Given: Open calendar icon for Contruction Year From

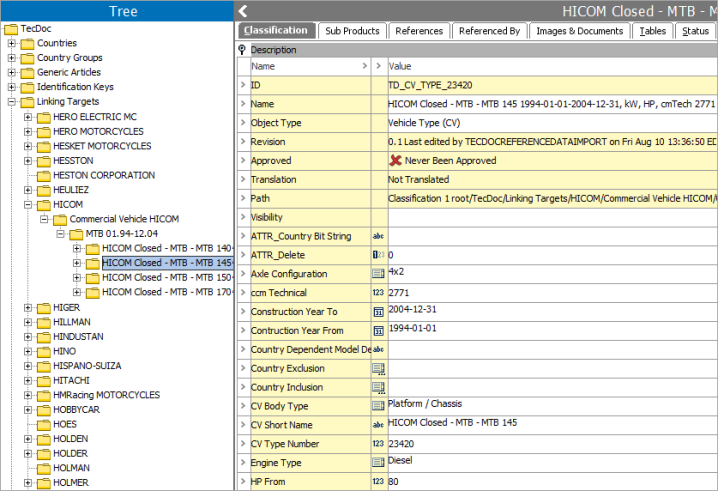Looking at the screenshot, I should pyautogui.click(x=378, y=331).
